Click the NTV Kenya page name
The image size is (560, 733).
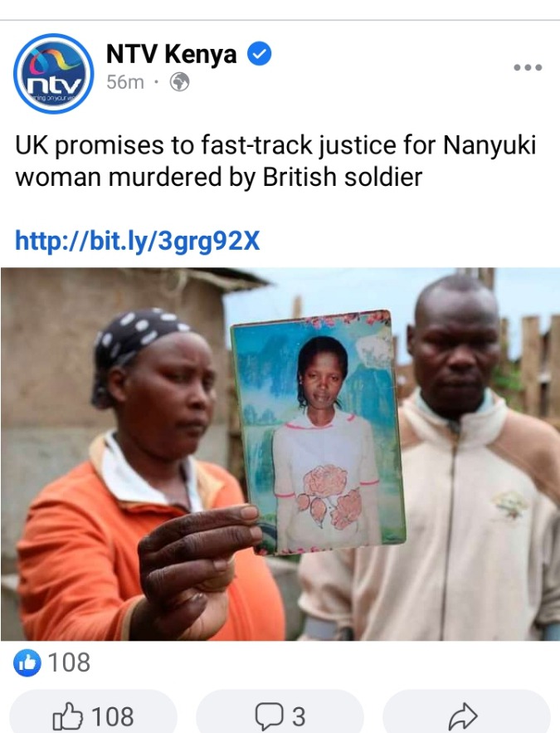(172, 54)
